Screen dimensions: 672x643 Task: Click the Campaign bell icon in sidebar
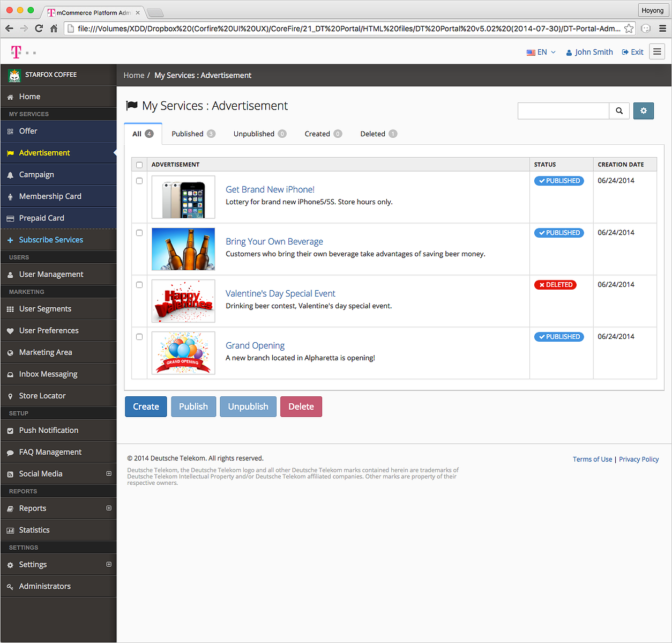[x=10, y=175]
